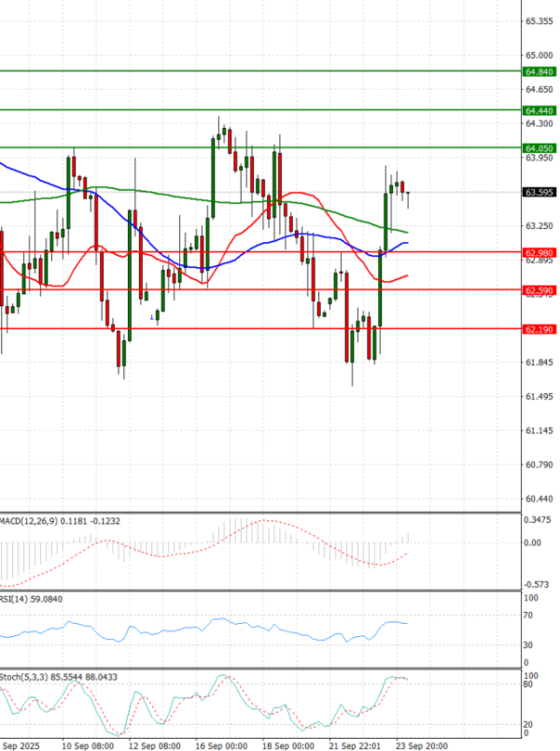Click the 61.845 price axis value
Image resolution: width=560 pixels, height=751 pixels.
(539, 362)
